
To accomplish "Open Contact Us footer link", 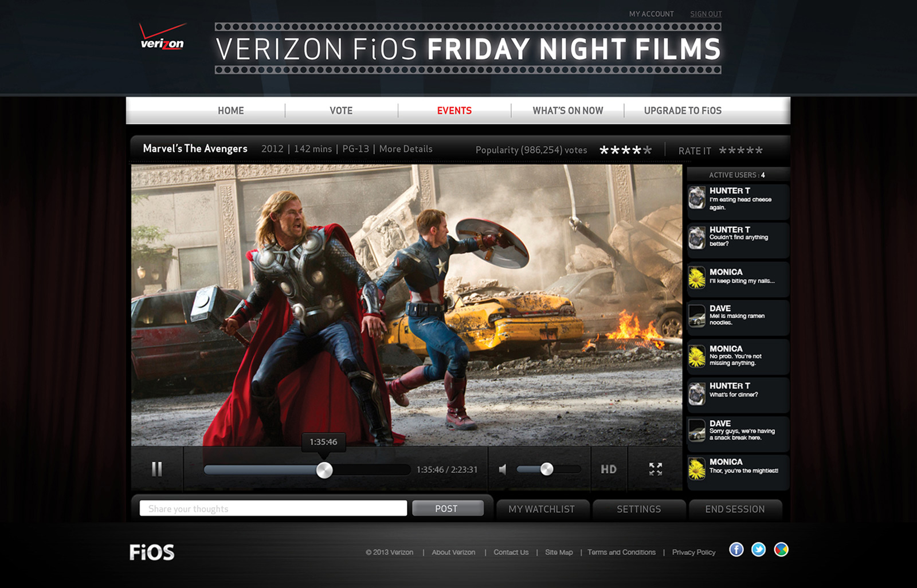I will [511, 552].
